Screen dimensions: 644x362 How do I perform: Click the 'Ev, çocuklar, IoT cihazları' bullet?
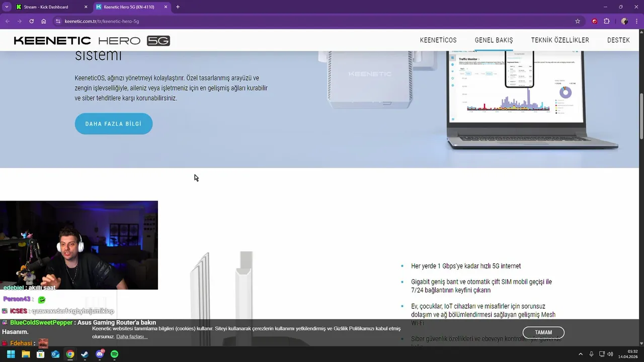(x=483, y=314)
